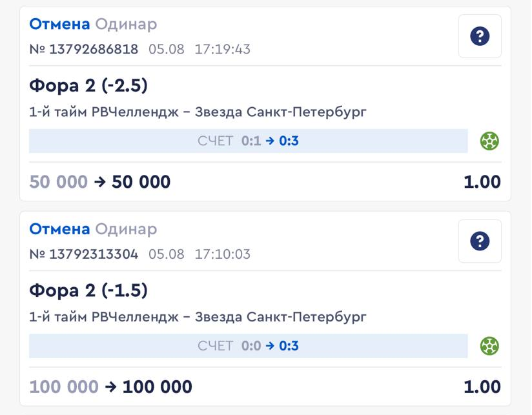Click the score bar showing 0:0 → 0:3

click(x=248, y=346)
